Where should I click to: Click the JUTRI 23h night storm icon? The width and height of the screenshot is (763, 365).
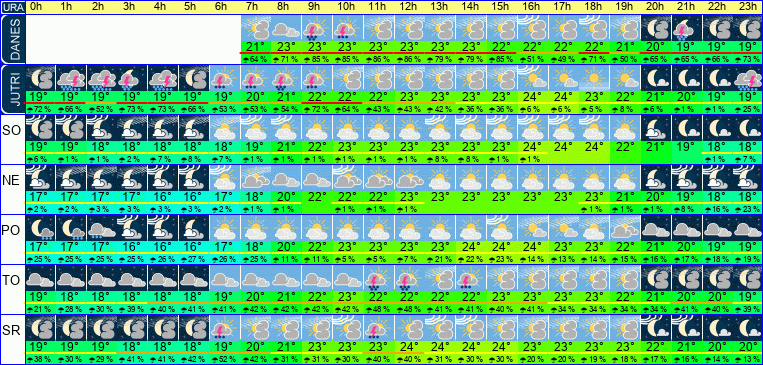(747, 78)
